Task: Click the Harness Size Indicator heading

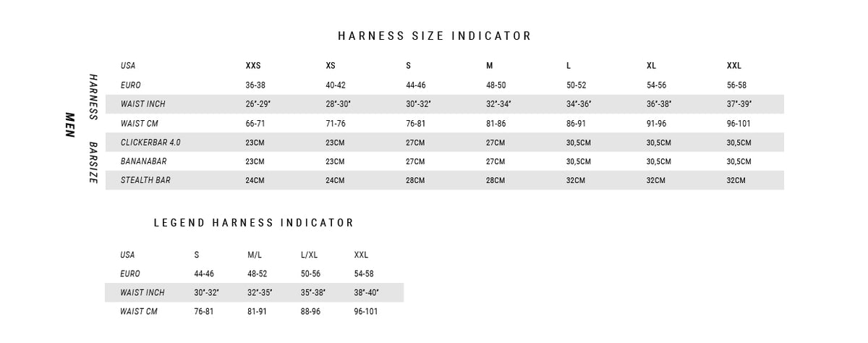Action: tap(435, 35)
